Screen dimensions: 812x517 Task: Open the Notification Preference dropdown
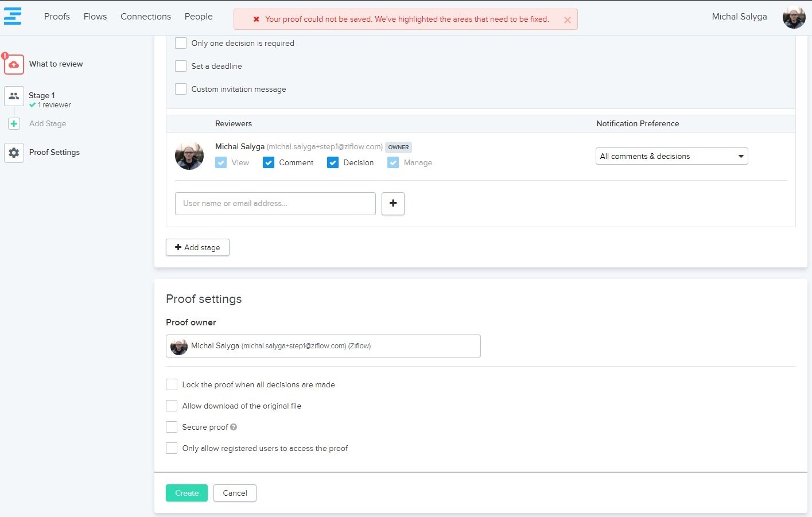tap(671, 157)
